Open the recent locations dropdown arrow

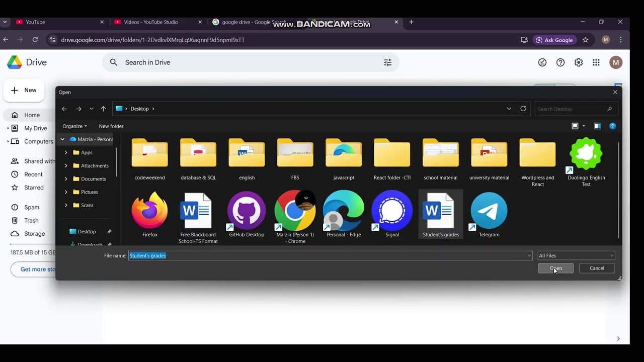(x=91, y=109)
